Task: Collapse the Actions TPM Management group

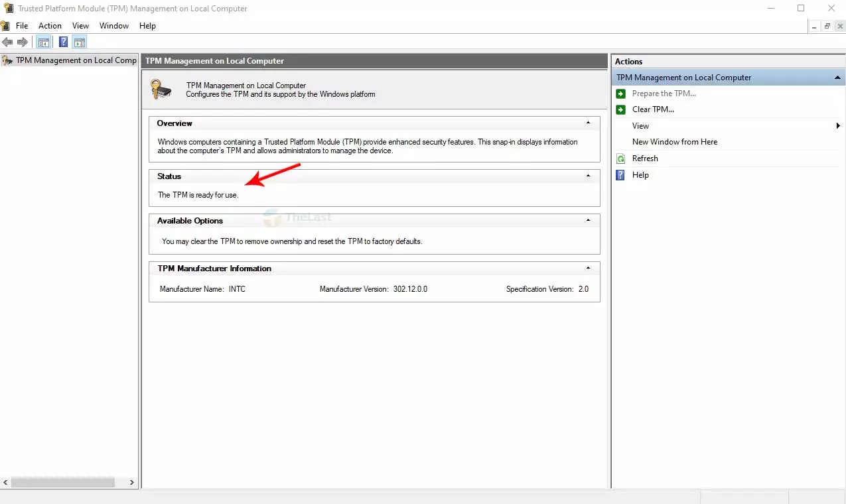Action: coord(837,78)
